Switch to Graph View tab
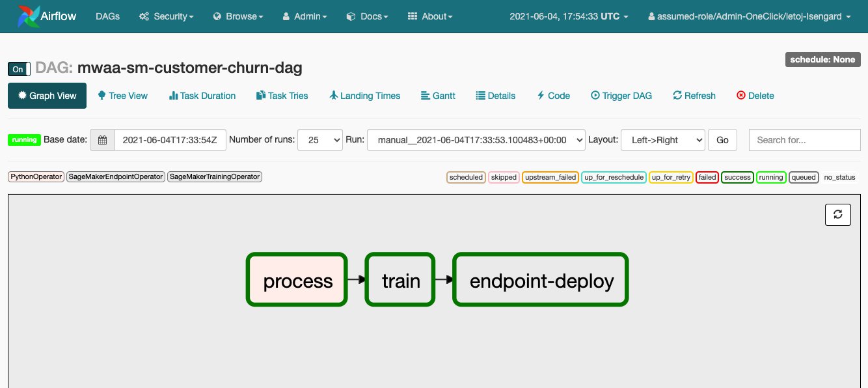This screenshot has height=388, width=868. 47,96
